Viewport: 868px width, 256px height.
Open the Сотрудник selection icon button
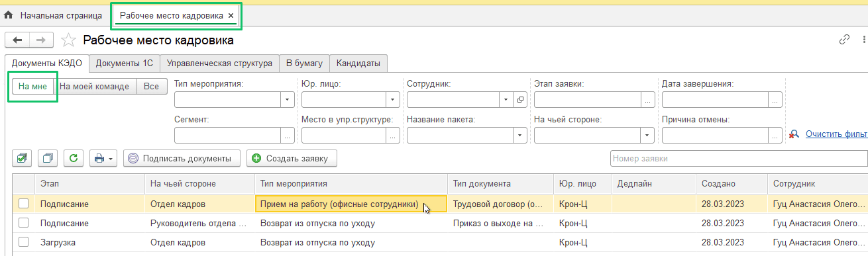tap(519, 99)
